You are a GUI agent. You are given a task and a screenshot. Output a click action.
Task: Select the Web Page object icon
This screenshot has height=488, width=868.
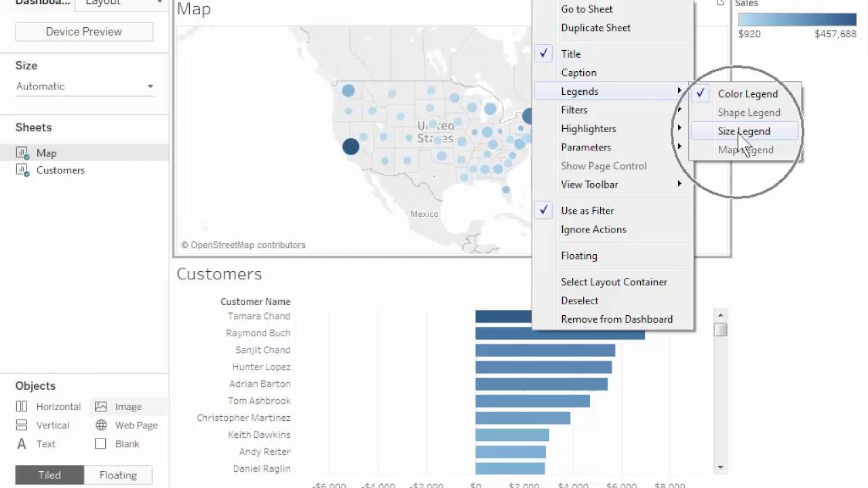[x=101, y=425]
